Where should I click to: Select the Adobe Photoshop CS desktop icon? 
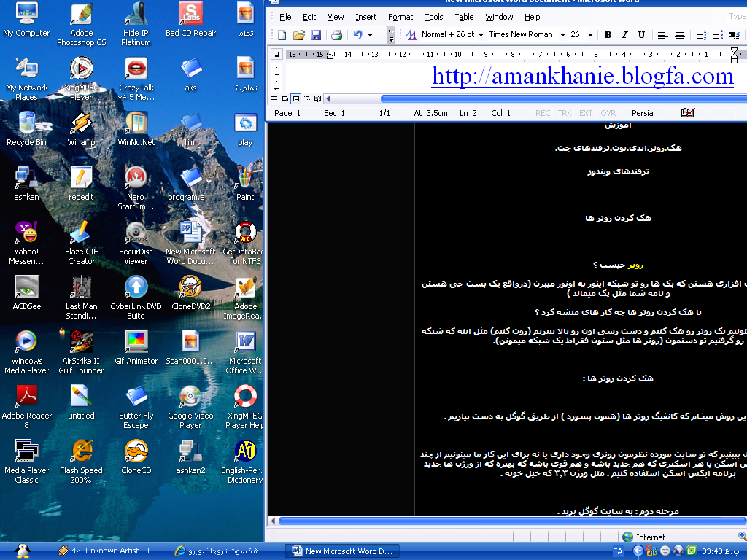point(82,25)
